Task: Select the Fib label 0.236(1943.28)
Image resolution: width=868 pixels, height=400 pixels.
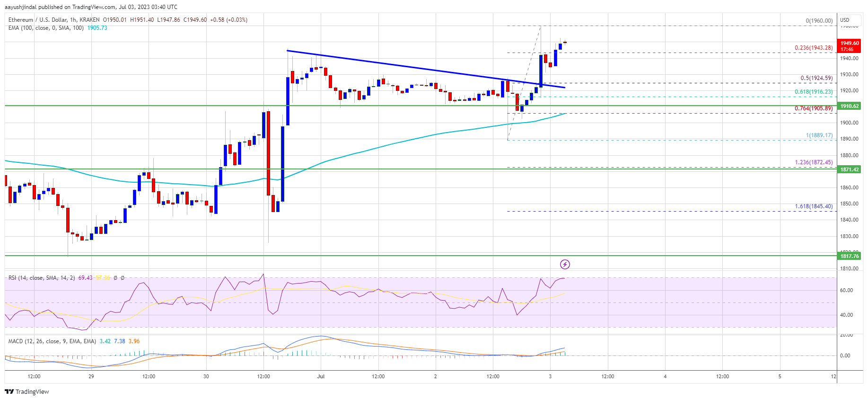Action: 814,48
